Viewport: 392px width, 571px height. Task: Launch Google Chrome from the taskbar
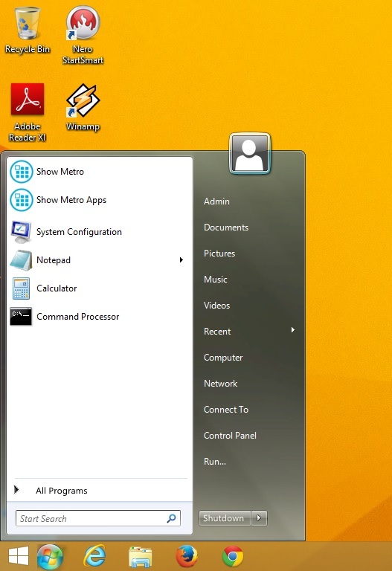tap(233, 556)
